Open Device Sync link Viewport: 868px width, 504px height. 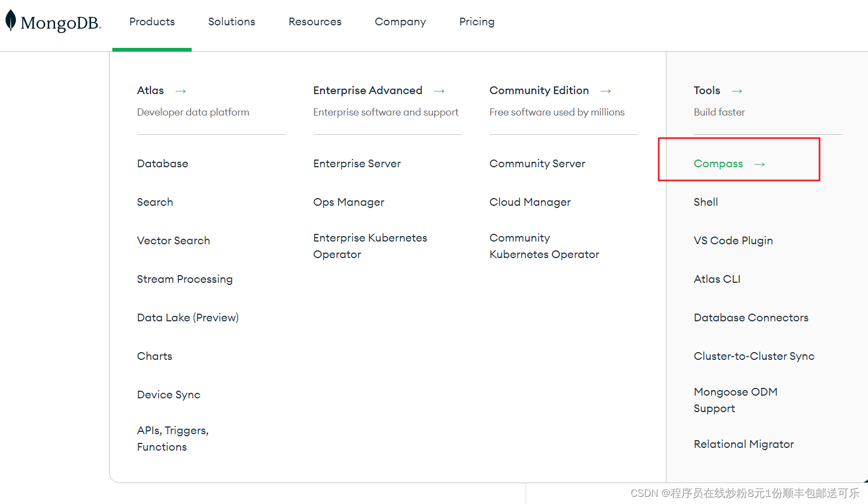pyautogui.click(x=169, y=395)
